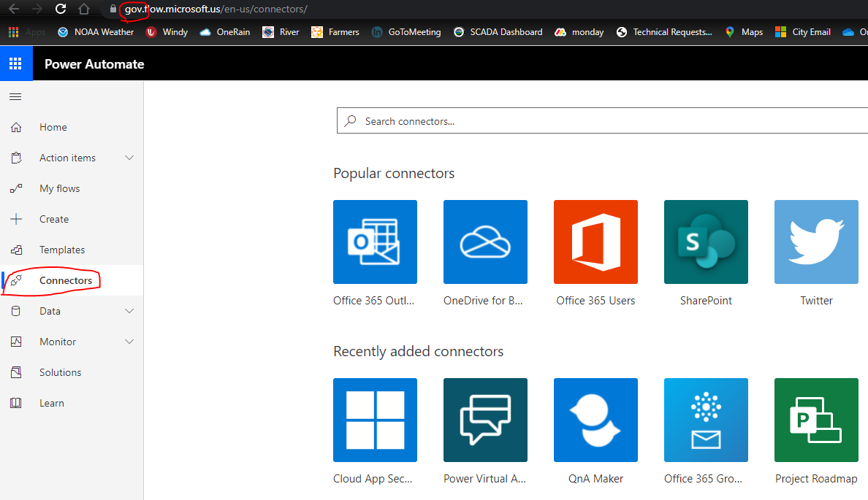Go back with browser back arrow
This screenshot has height=500, width=868.
(x=14, y=9)
